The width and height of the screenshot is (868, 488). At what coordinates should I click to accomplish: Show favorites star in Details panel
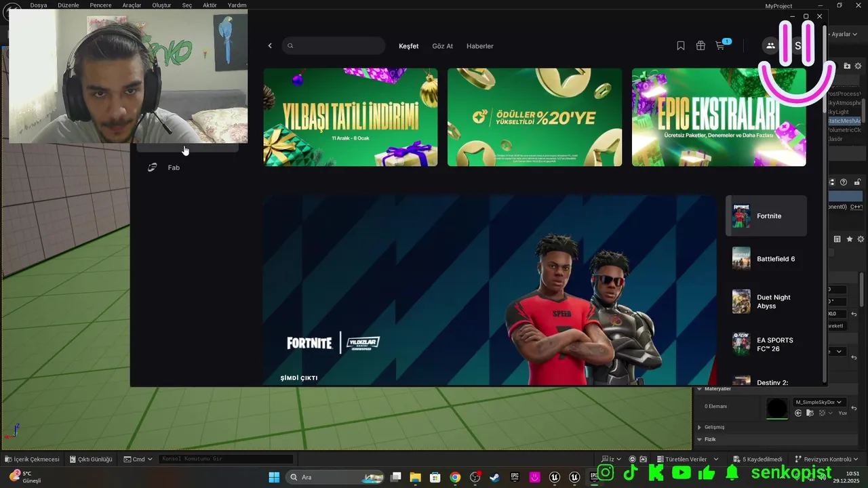click(849, 239)
